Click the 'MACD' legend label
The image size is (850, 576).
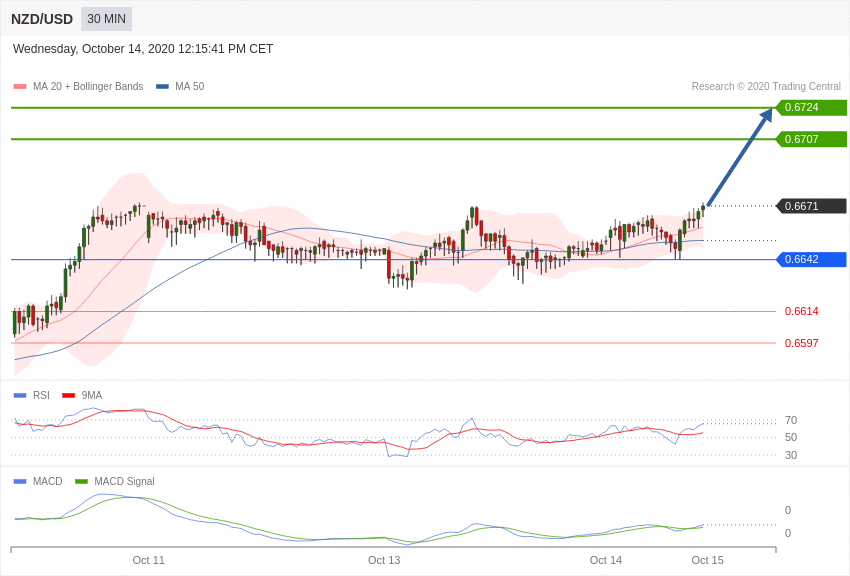pyautogui.click(x=48, y=481)
